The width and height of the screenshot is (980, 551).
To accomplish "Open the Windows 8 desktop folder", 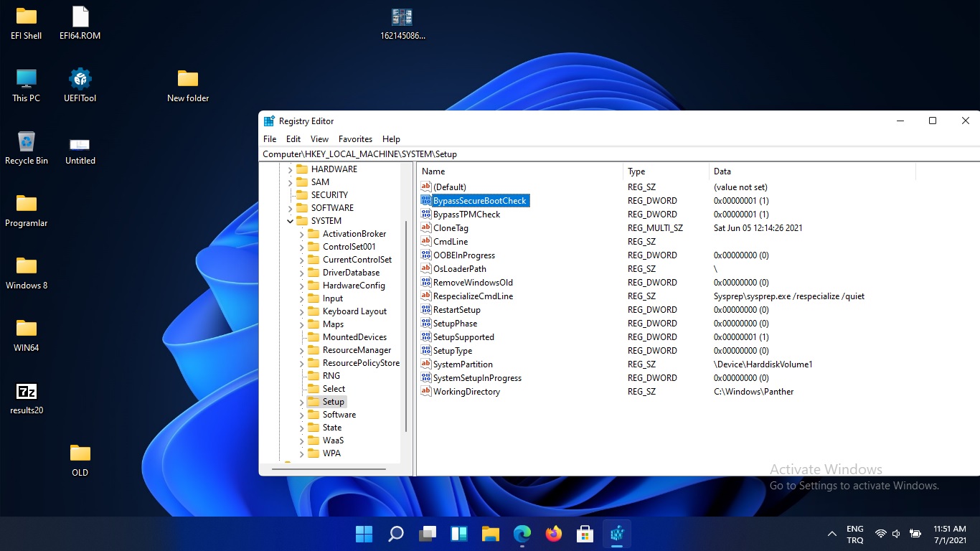I will point(27,273).
